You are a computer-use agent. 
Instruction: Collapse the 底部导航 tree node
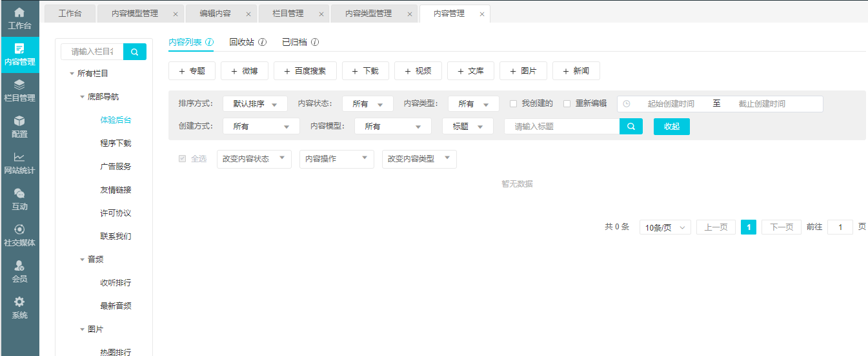(83, 98)
